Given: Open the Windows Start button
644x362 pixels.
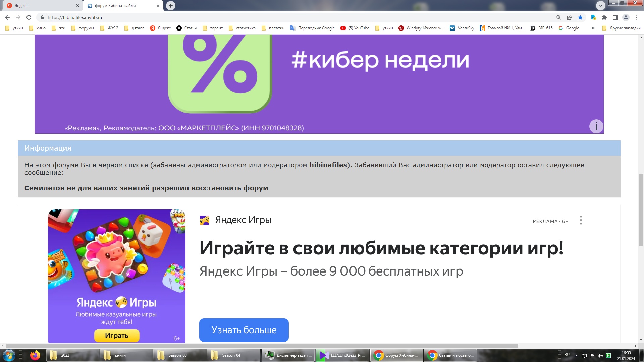Looking at the screenshot, I should tap(9, 355).
